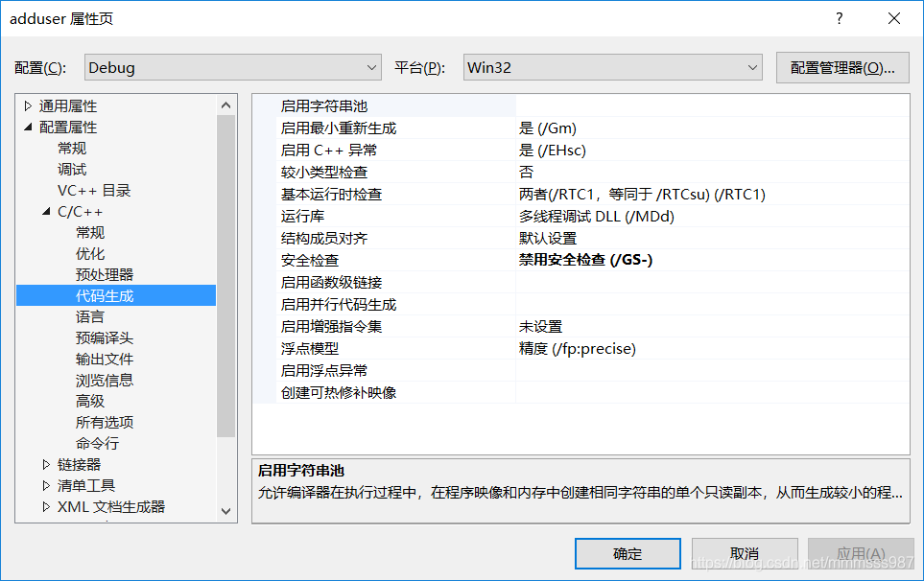Select 调试 in the tree

(x=72, y=170)
